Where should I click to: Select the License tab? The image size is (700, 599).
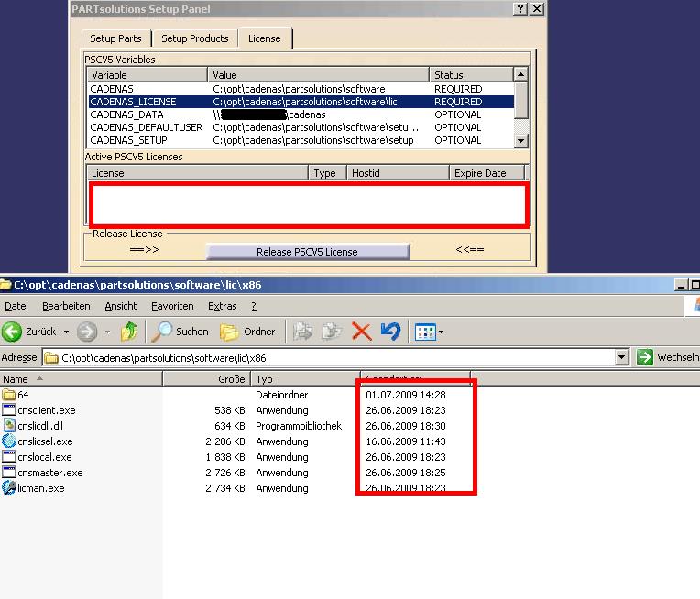[x=264, y=38]
